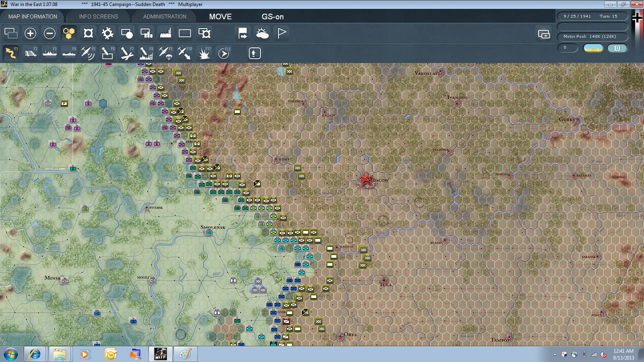This screenshot has height=362, width=644.
Task: Select the HQ unit counter at Smolensk
Action: pyautogui.click(x=209, y=232)
